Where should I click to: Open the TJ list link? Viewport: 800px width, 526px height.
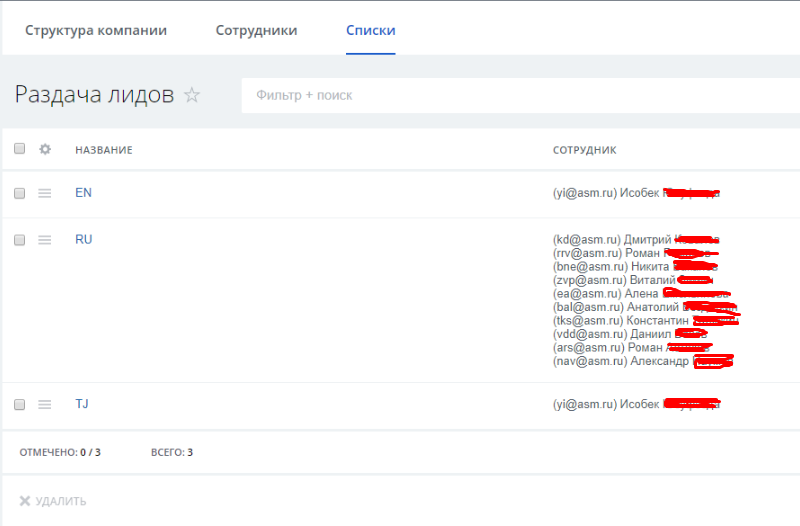[x=82, y=404]
